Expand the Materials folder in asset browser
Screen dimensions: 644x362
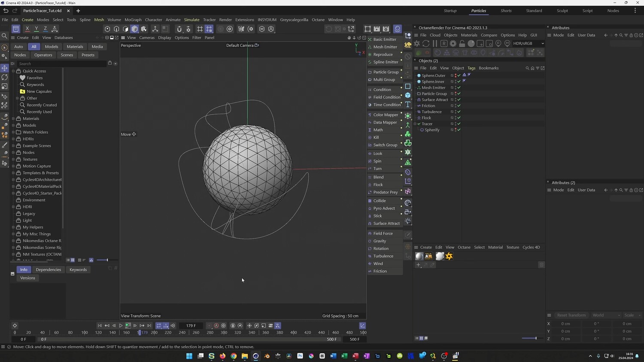point(13,119)
